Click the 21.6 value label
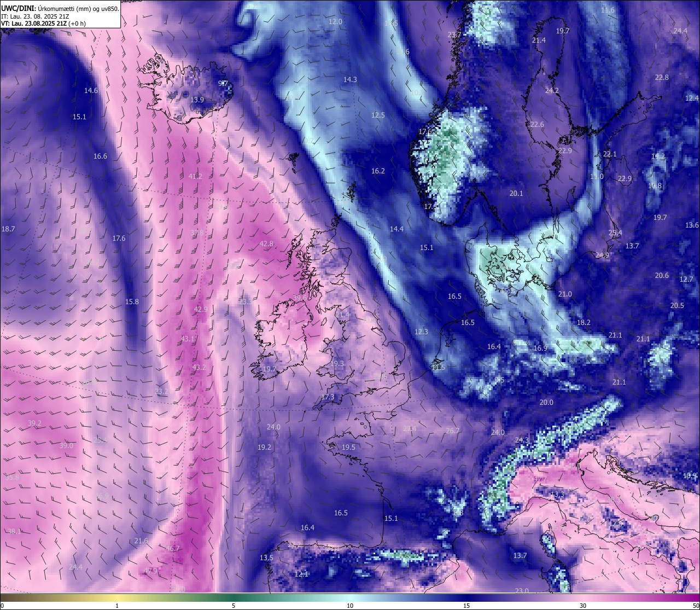 tap(141, 541)
